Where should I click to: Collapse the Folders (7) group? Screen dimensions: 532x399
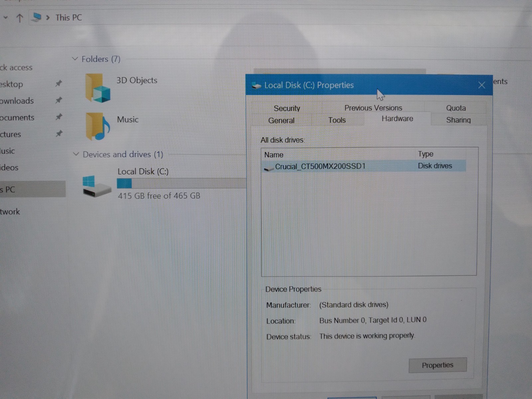pos(75,59)
